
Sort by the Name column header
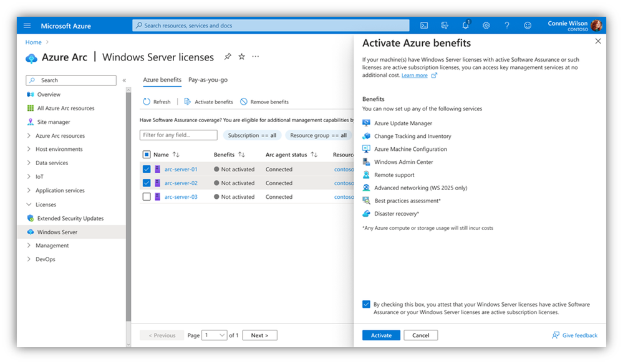tap(167, 155)
